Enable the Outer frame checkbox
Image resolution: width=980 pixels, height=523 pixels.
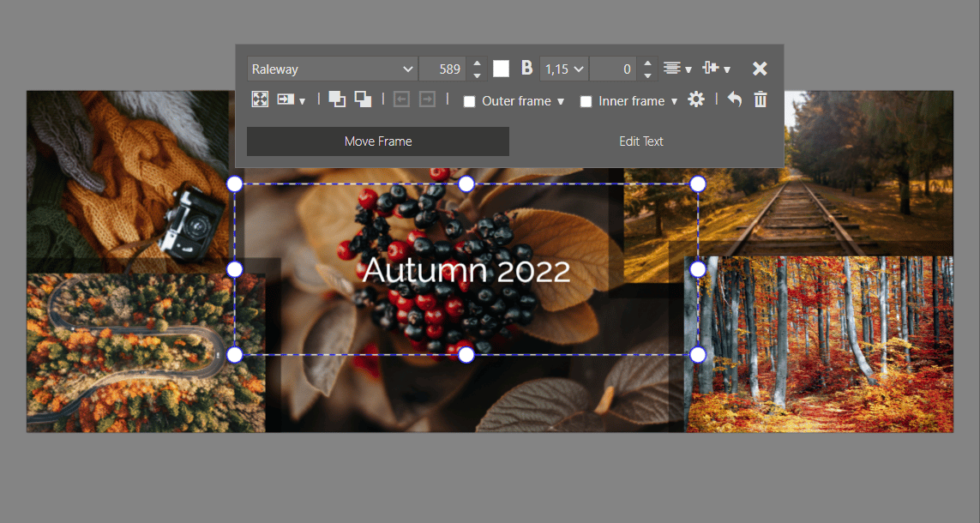pos(469,100)
